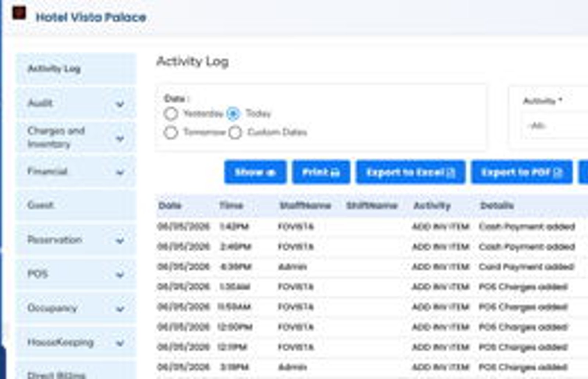Click the Show button
The width and height of the screenshot is (588, 379).
click(x=255, y=172)
